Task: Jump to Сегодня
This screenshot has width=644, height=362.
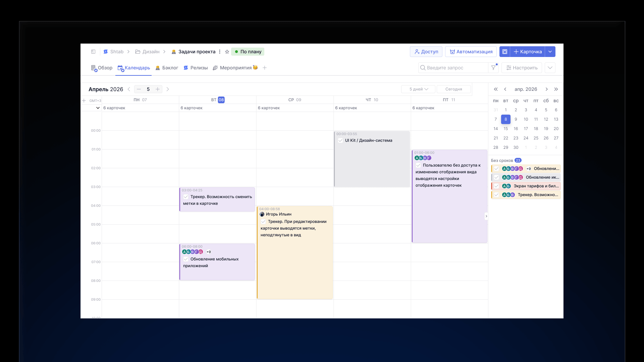Action: pos(454,89)
